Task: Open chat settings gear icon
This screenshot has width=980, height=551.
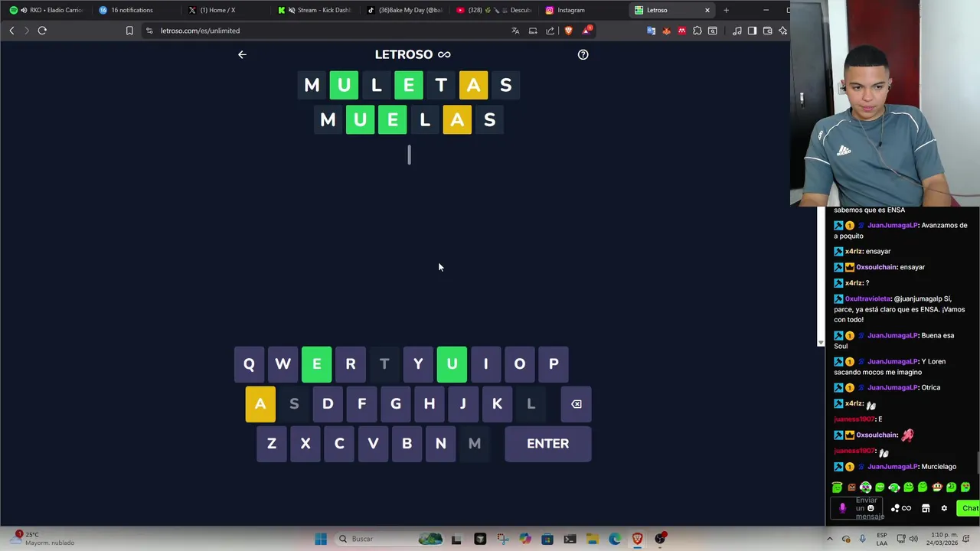Action: point(944,508)
